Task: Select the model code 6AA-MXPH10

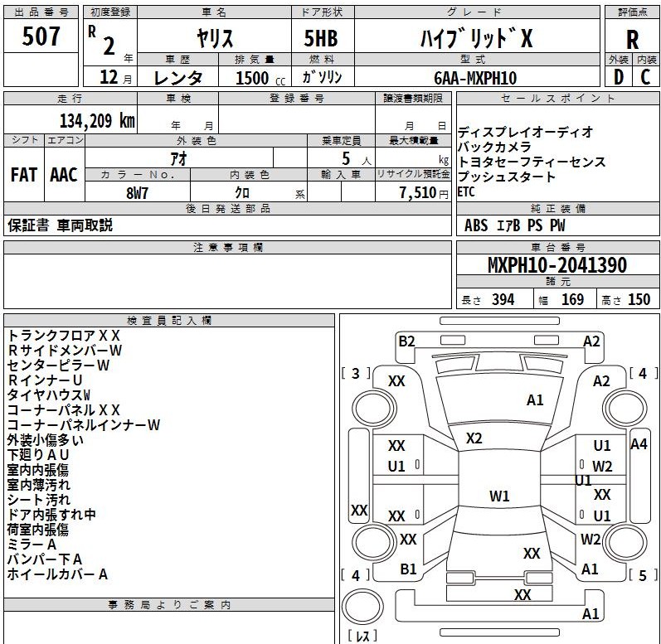Action: (x=475, y=78)
